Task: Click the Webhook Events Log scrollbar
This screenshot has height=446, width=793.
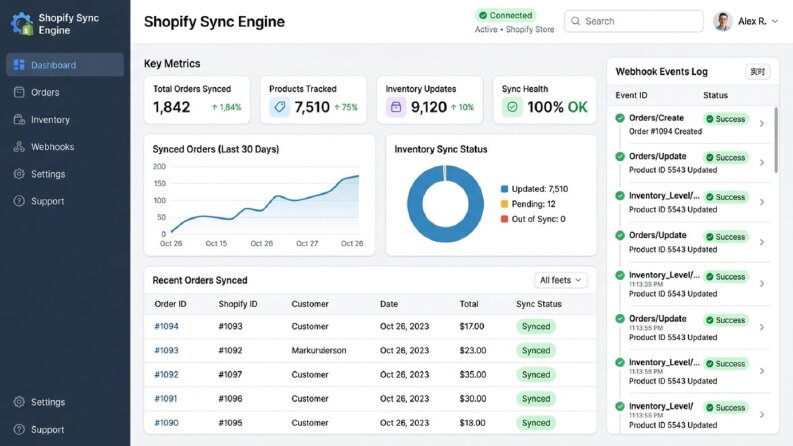Action: coord(776,140)
